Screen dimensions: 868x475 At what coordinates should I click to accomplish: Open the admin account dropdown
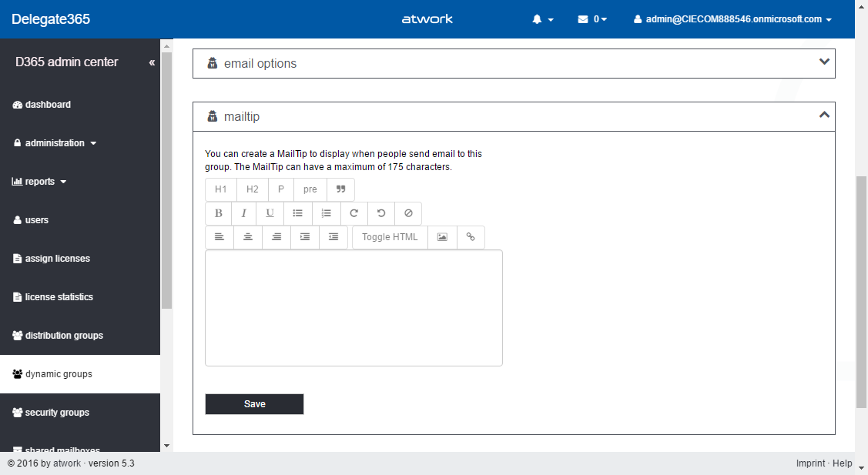point(732,19)
